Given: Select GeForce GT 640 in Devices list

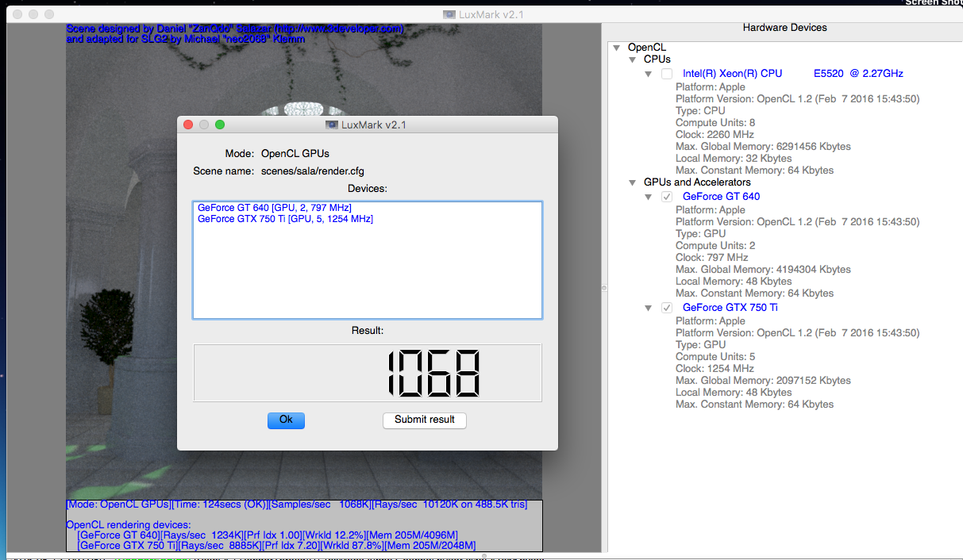Looking at the screenshot, I should click(x=275, y=208).
